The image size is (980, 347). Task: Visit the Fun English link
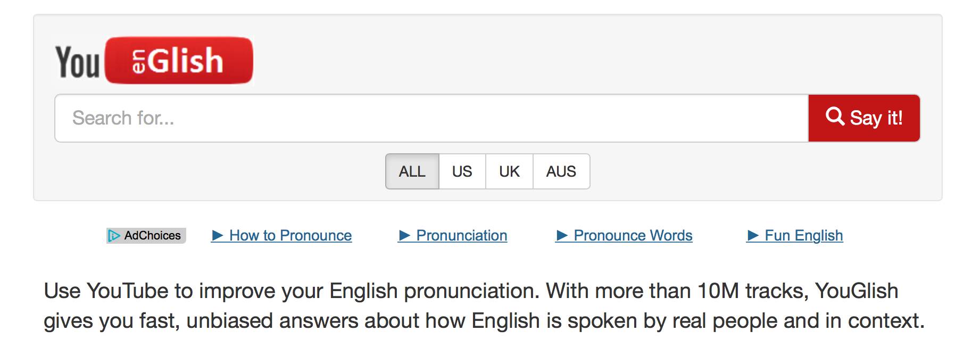(803, 235)
